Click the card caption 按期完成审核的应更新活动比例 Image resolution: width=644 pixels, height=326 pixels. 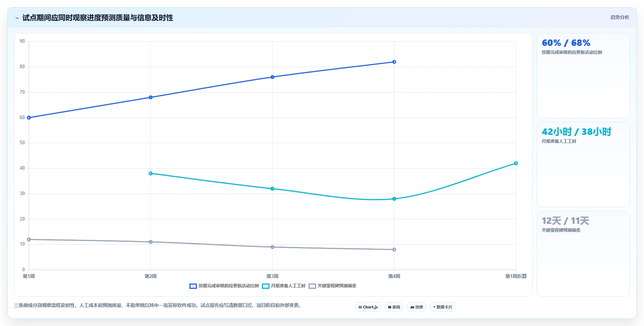click(x=572, y=52)
